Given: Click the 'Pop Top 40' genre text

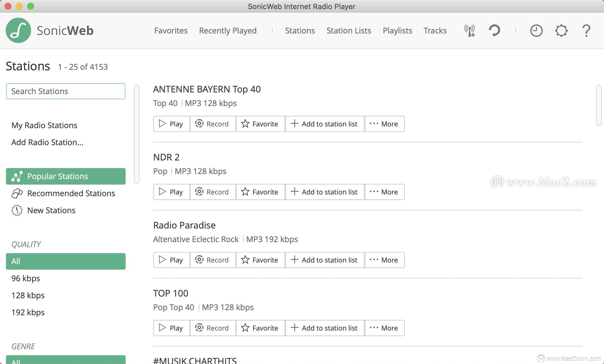Looking at the screenshot, I should tap(174, 307).
